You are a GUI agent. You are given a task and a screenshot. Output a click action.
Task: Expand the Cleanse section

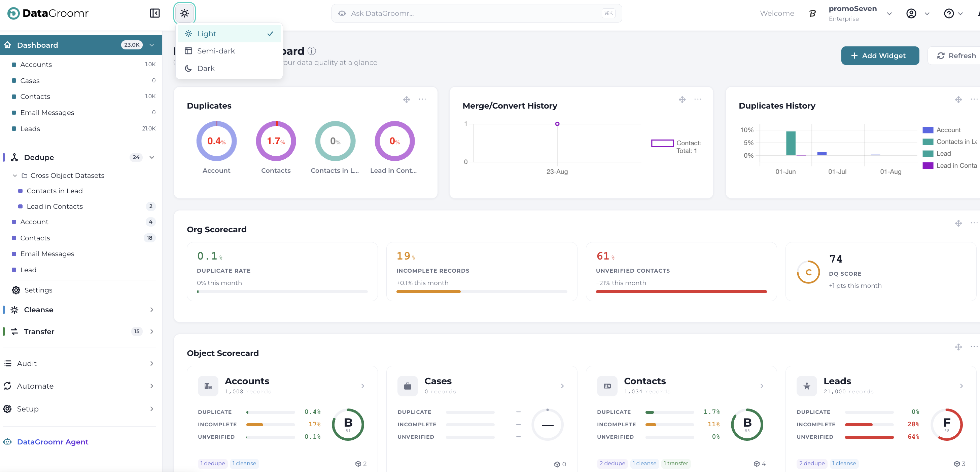[152, 310]
